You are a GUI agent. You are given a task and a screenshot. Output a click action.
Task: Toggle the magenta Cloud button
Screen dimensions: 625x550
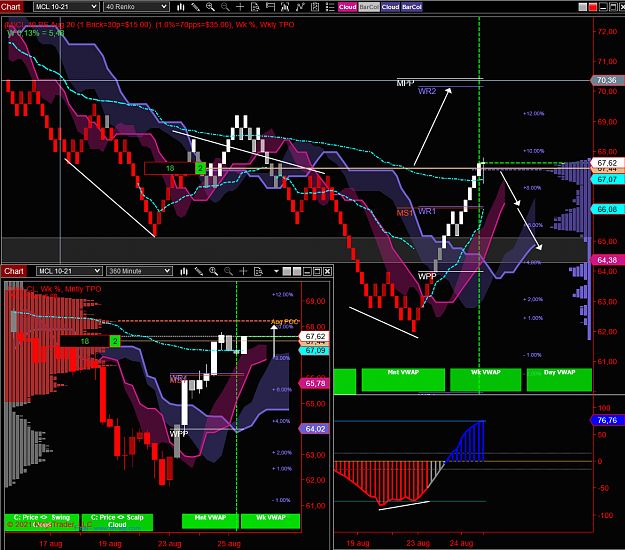click(348, 7)
